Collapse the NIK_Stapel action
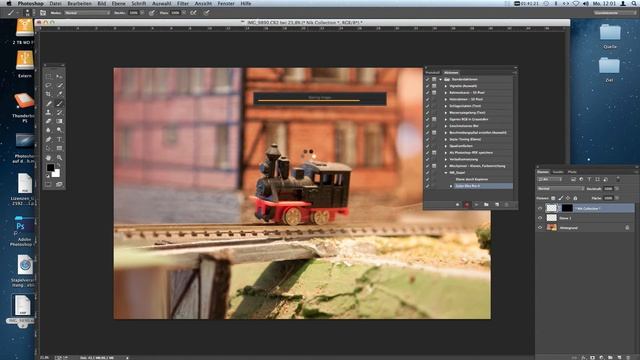Viewport: 640px width, 360px height. pyautogui.click(x=446, y=173)
